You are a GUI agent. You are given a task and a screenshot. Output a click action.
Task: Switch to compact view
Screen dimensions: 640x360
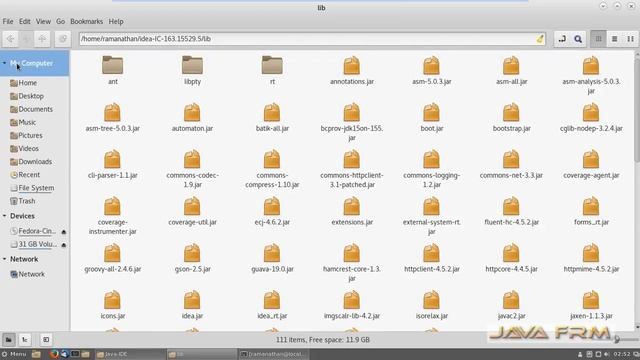[x=630, y=39]
